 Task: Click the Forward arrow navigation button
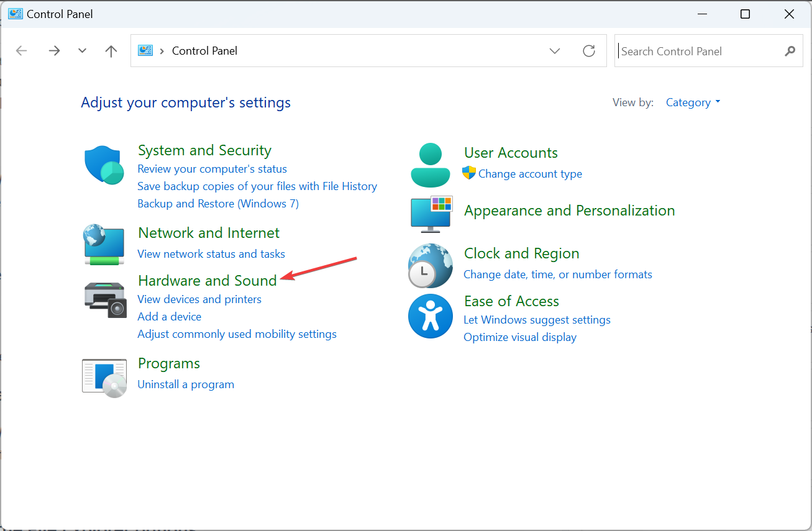[x=54, y=51]
